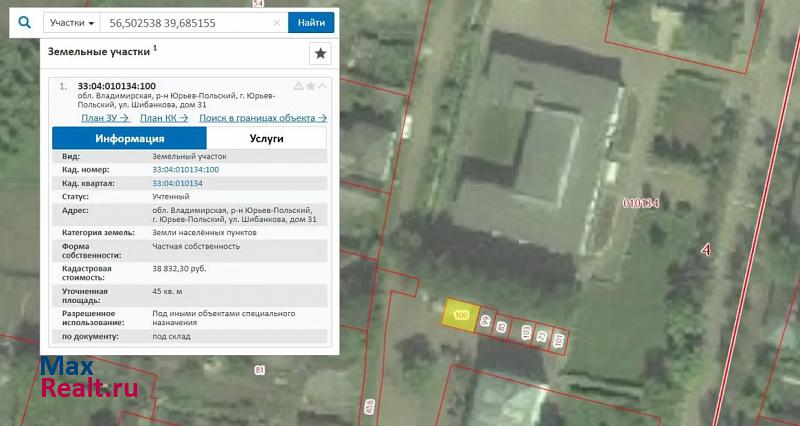This screenshot has width=800, height=426.
Task: Click the result title 33:04:010134:100
Action: [116, 86]
